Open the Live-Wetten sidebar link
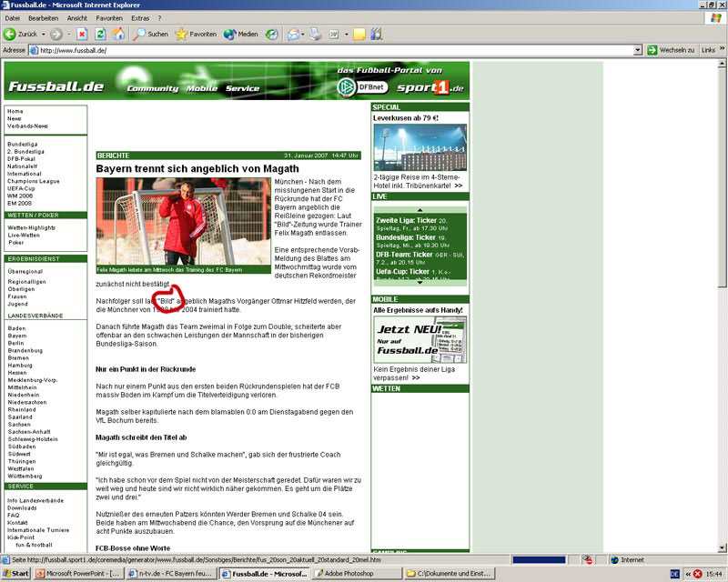 (24, 235)
